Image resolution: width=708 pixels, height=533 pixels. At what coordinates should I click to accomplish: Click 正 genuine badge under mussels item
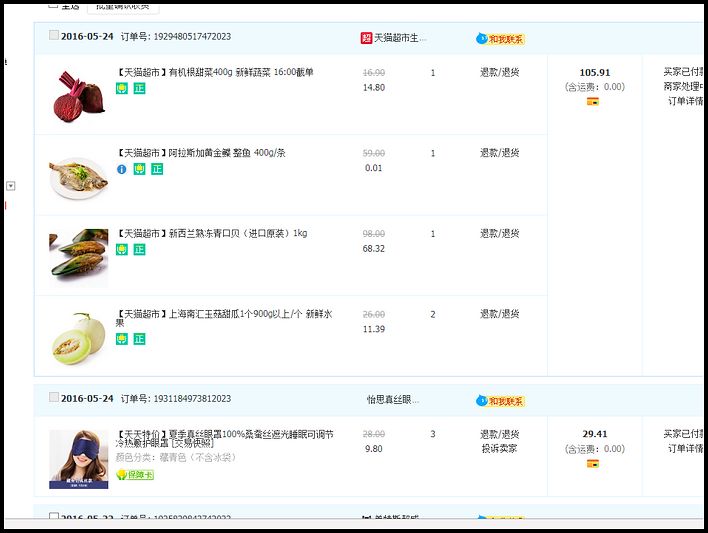(x=140, y=249)
